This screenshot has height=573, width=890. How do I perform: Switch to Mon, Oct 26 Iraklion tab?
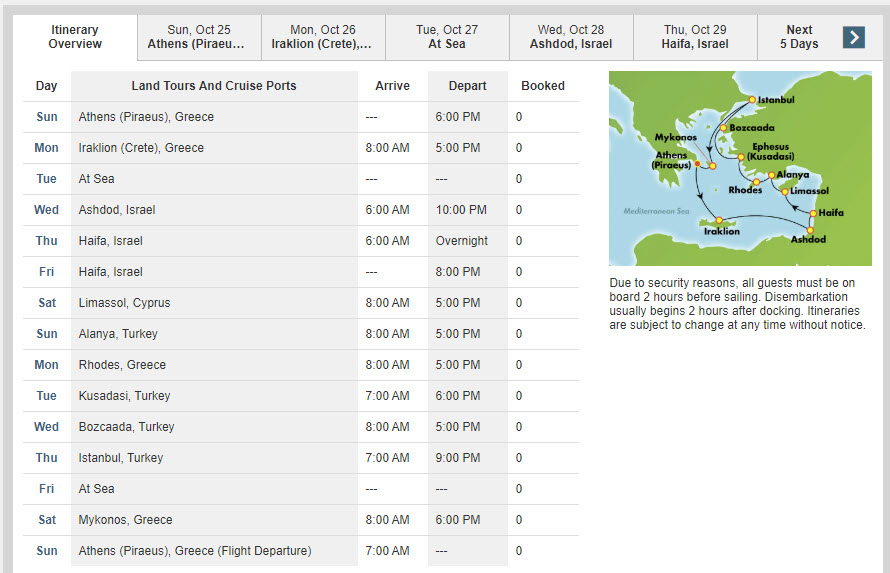tap(322, 37)
